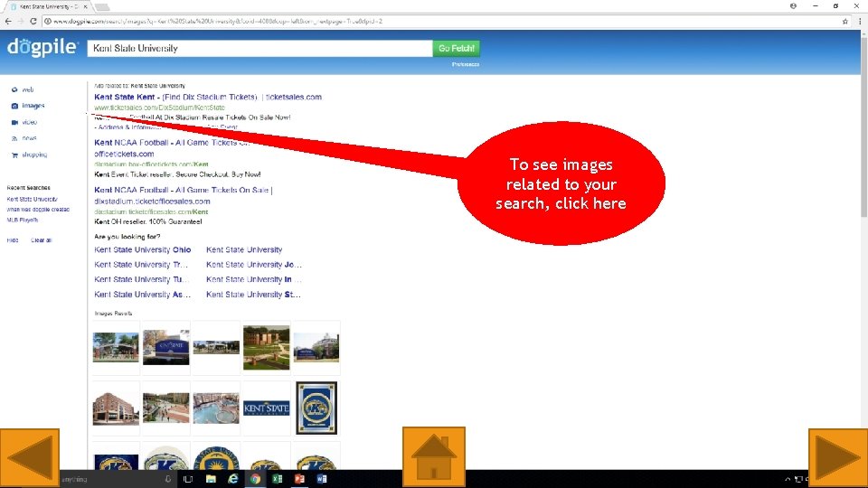Image resolution: width=868 pixels, height=488 pixels.
Task: Reload the page with the browser refresh icon
Action: coord(33,21)
